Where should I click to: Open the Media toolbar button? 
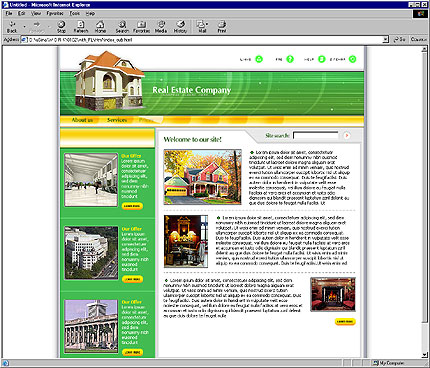[161, 26]
